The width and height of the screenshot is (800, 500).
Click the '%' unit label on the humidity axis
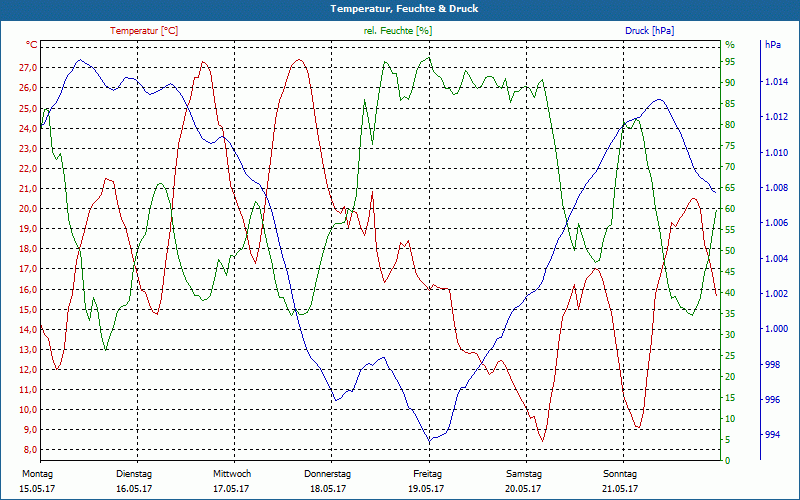click(730, 45)
